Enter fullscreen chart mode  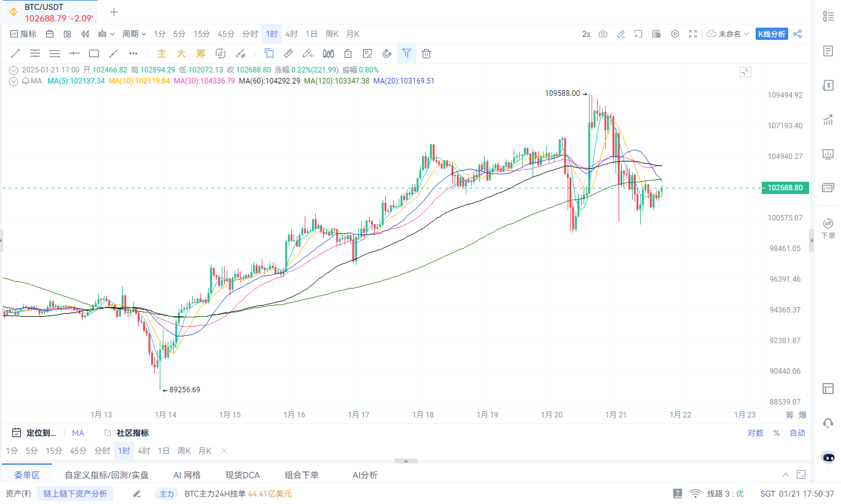[693, 34]
